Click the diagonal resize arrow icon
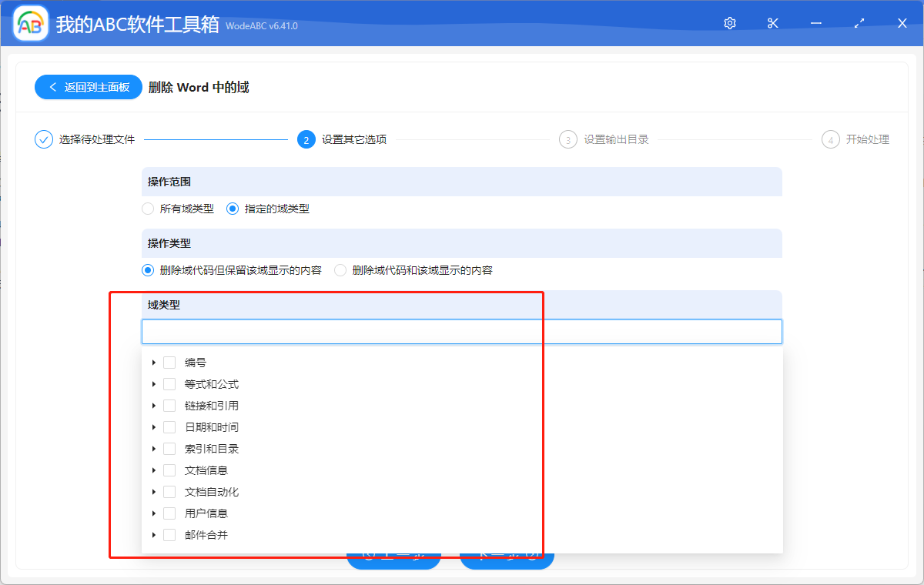Image resolution: width=924 pixels, height=585 pixels. [x=859, y=23]
